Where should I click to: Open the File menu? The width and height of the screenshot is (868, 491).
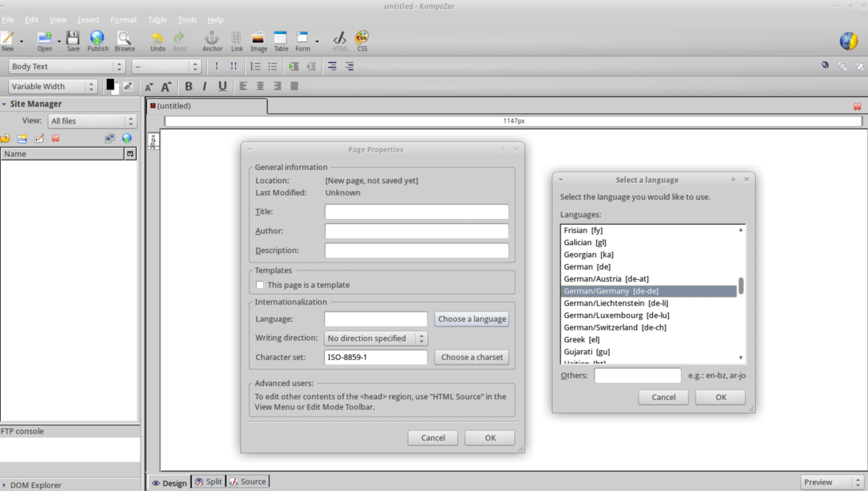(x=8, y=20)
